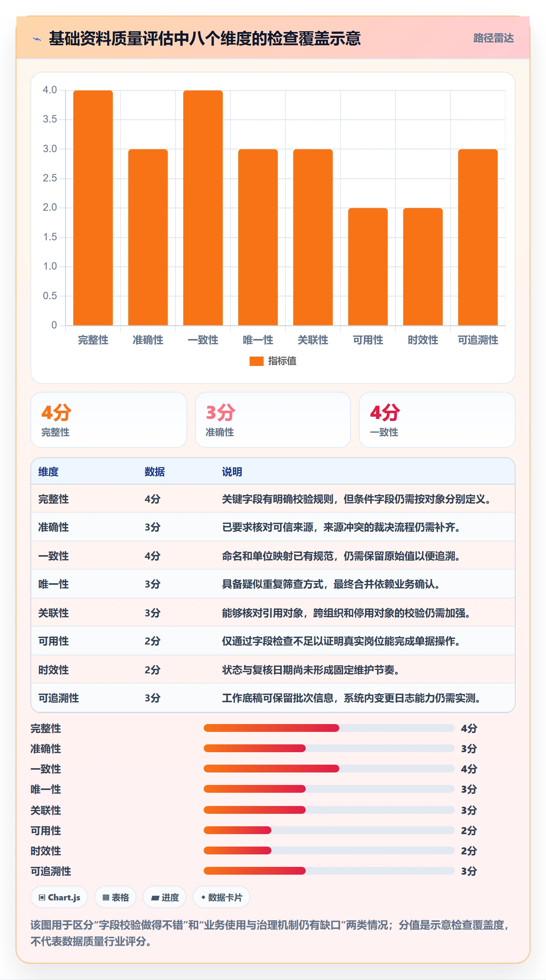Click the 可追溯性 bar in the chart
546x980 pixels.
[478, 237]
